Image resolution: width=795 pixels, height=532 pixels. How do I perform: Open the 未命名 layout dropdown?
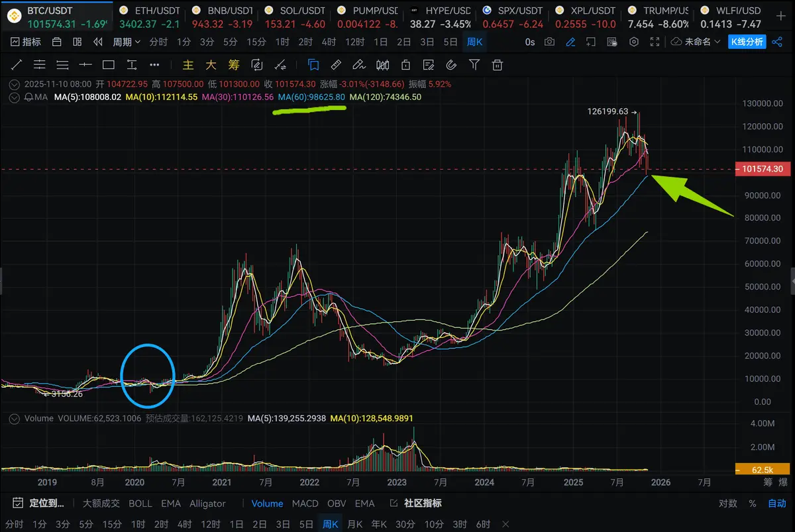[x=695, y=42]
